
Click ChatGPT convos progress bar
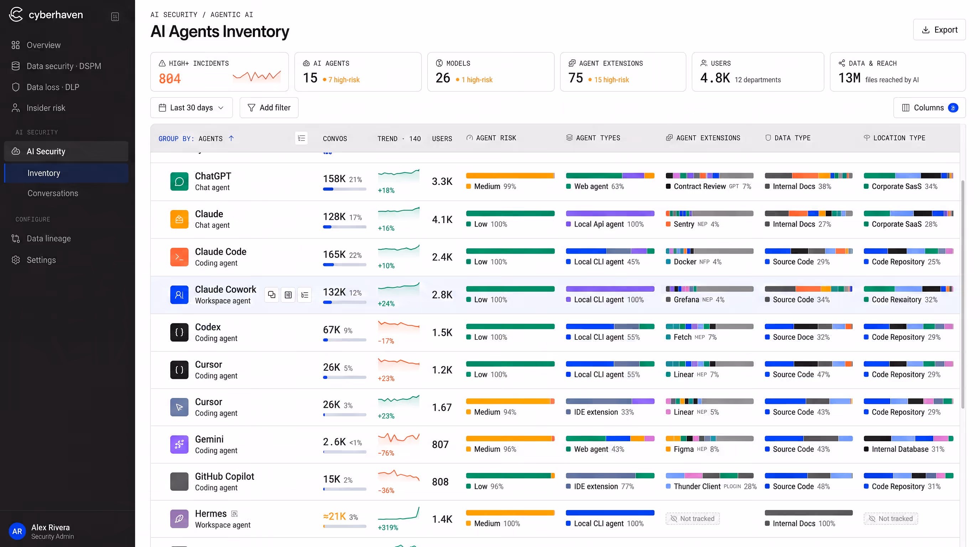click(x=345, y=189)
